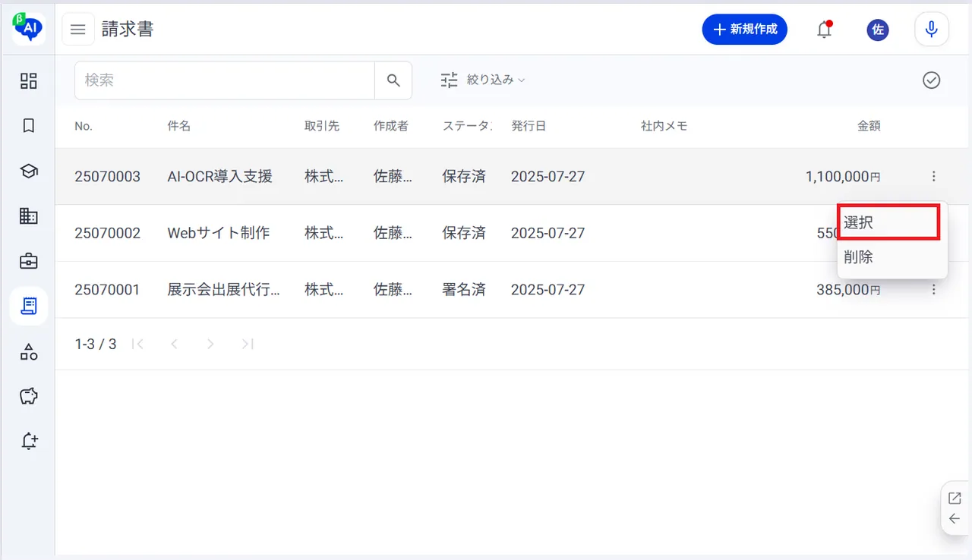Open the graduation cap icon in sidebar

(x=28, y=171)
